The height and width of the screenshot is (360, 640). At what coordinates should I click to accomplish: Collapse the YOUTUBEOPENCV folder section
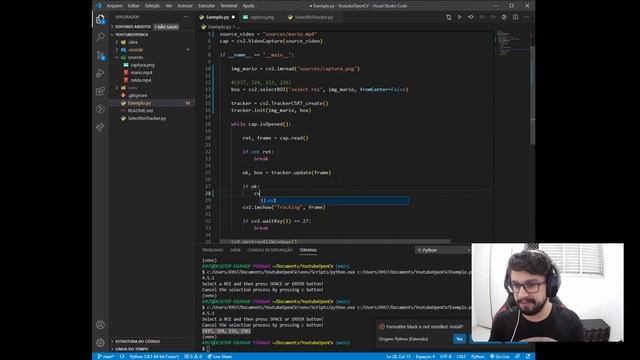[x=152, y=34]
